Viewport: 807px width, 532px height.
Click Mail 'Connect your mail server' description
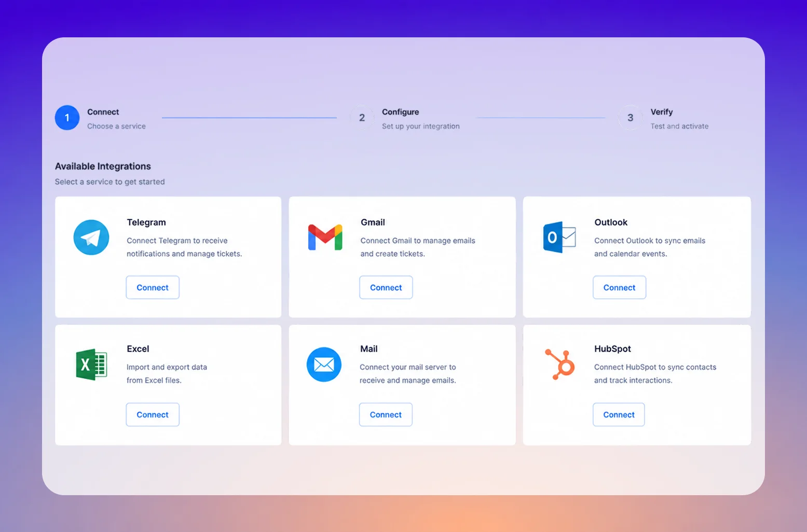click(x=408, y=373)
